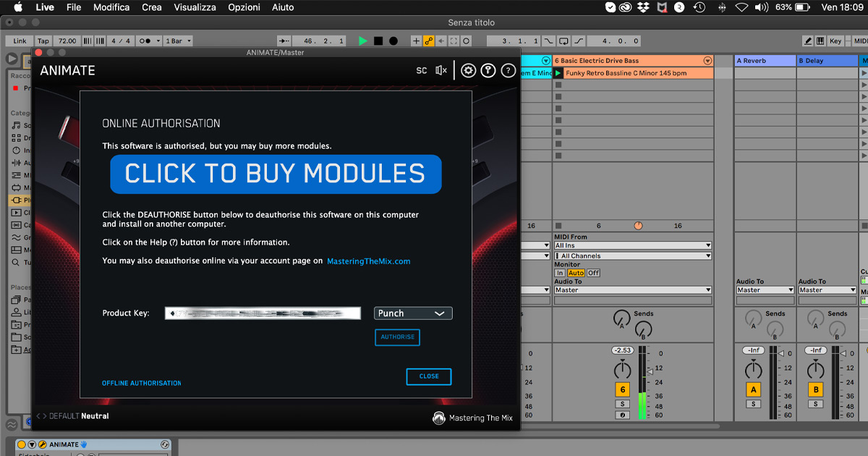This screenshot has height=456, width=868.
Task: Open the ANIMATE help question mark icon
Action: click(508, 70)
